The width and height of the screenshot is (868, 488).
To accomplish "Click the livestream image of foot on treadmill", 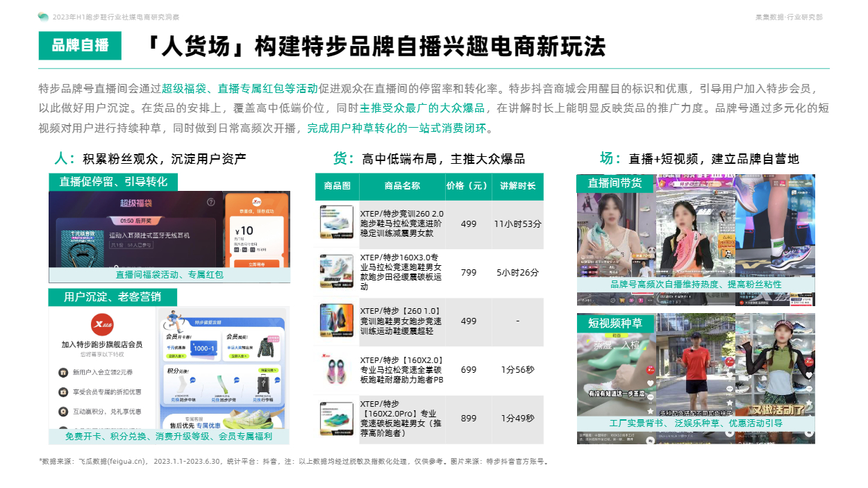I will point(775,239).
